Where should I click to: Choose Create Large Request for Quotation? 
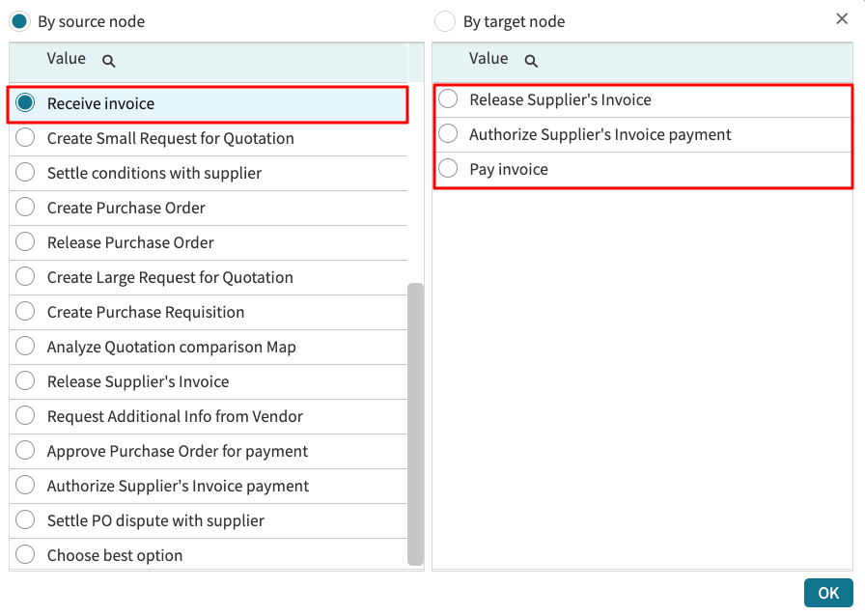(26, 277)
